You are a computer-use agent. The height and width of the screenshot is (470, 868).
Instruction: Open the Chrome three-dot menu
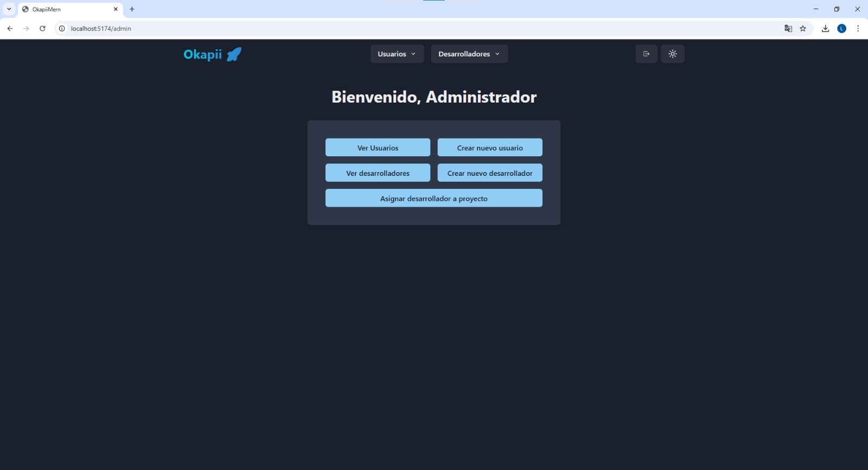pos(858,29)
